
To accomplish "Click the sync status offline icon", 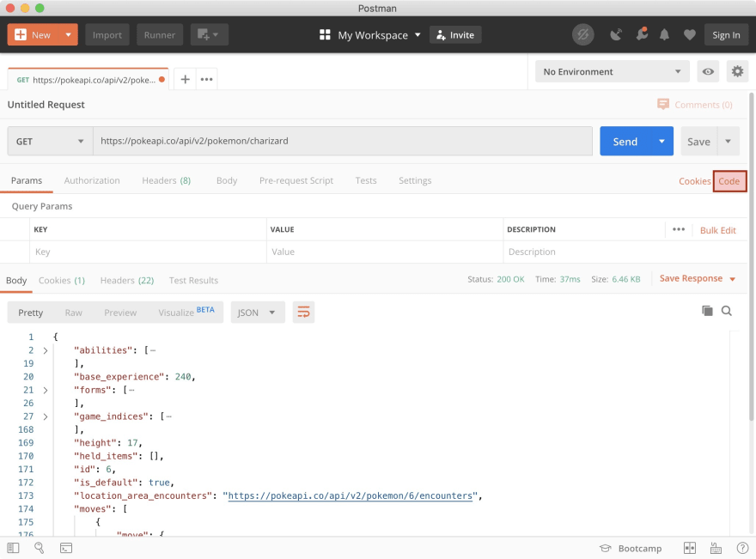I will [x=583, y=34].
